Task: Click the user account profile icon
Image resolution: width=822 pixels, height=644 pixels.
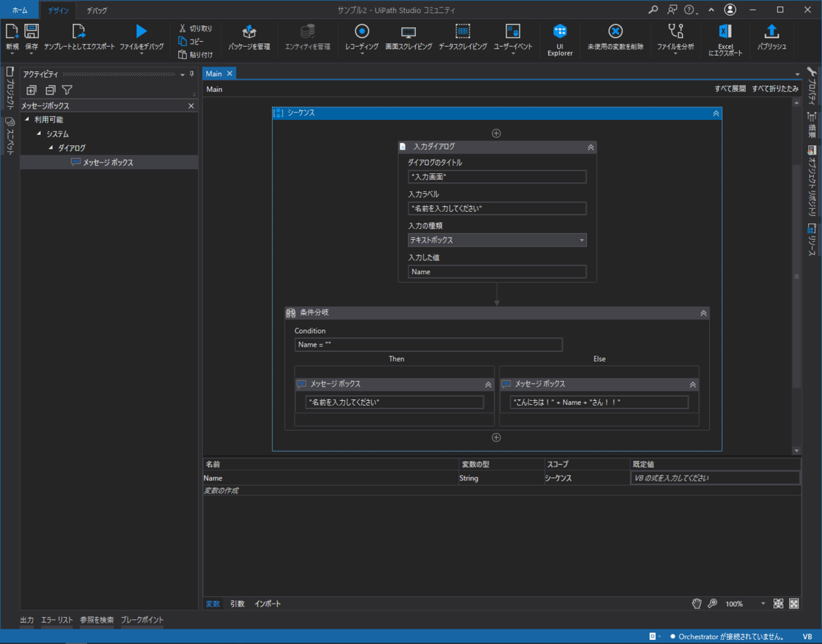Action: (x=730, y=10)
